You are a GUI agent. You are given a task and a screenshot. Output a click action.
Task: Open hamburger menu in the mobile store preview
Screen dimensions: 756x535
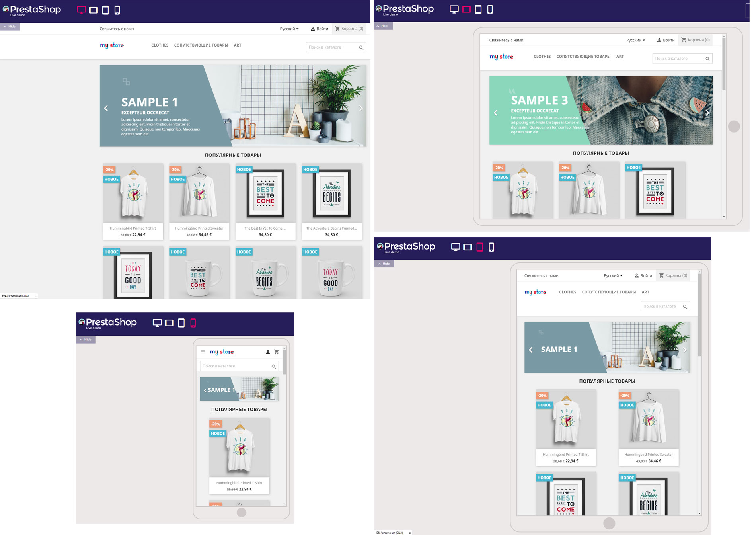click(203, 352)
